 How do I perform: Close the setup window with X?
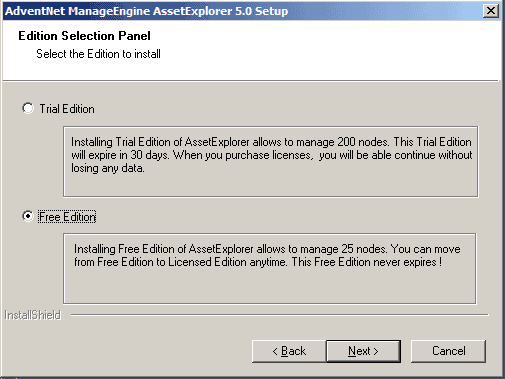click(x=491, y=11)
